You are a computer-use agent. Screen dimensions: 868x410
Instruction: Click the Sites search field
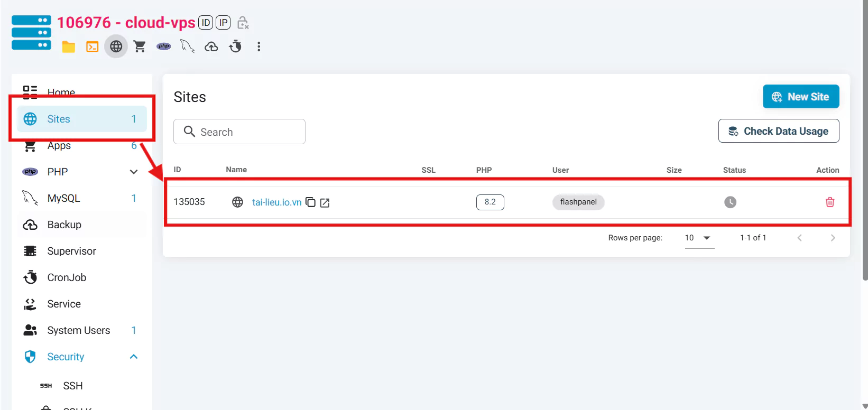tap(239, 132)
